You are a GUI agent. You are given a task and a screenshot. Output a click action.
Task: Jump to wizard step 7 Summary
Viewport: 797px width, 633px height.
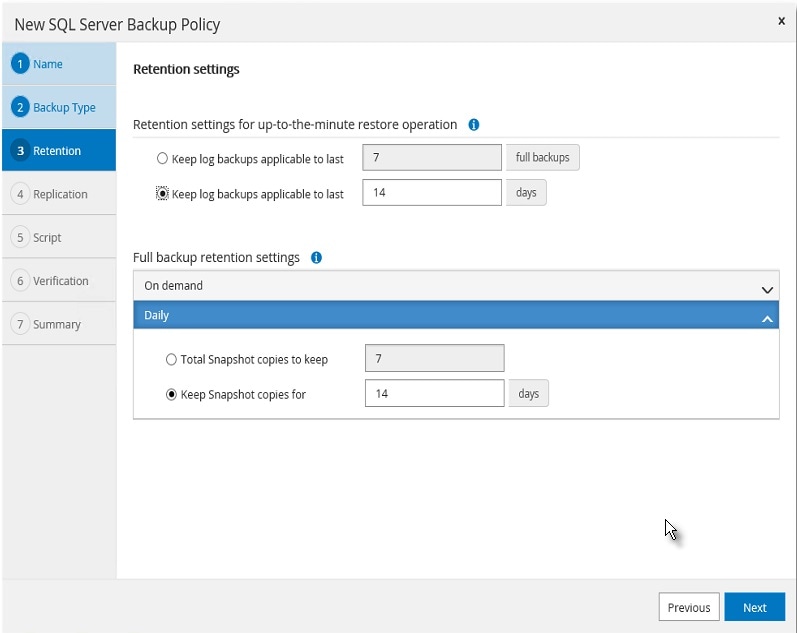coord(59,324)
